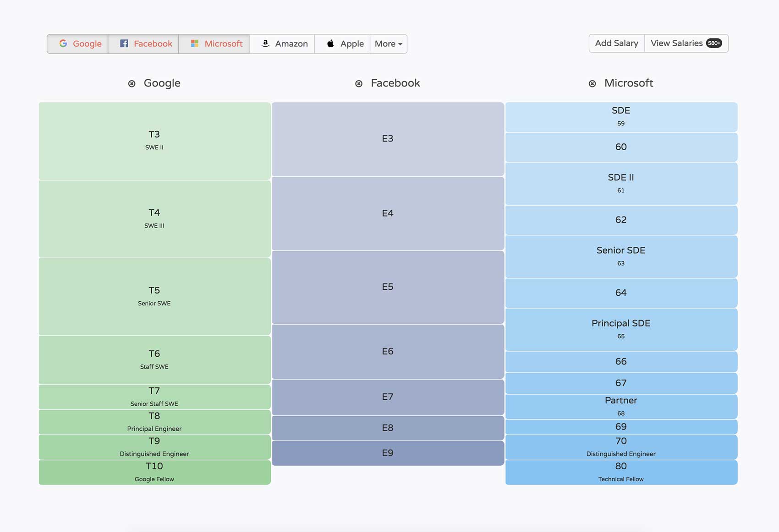Select the Microsoft SDE 59 level block
This screenshot has height=532, width=779.
(621, 117)
